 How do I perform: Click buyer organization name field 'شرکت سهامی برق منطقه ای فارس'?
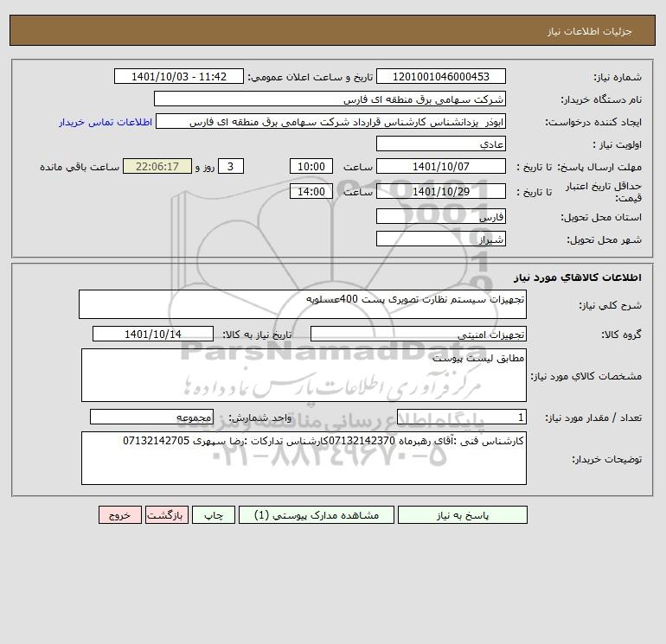point(330,99)
